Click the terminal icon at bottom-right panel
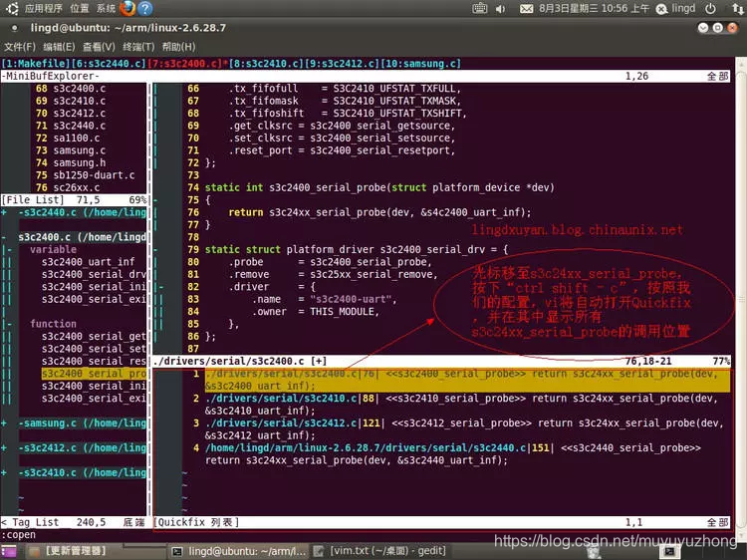 click(669, 552)
